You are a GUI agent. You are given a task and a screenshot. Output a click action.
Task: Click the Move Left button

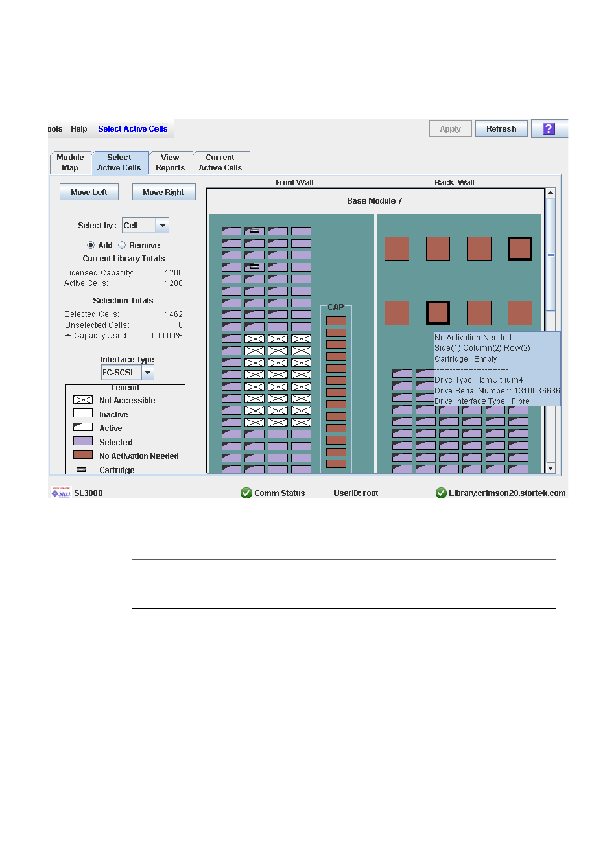[x=89, y=192]
